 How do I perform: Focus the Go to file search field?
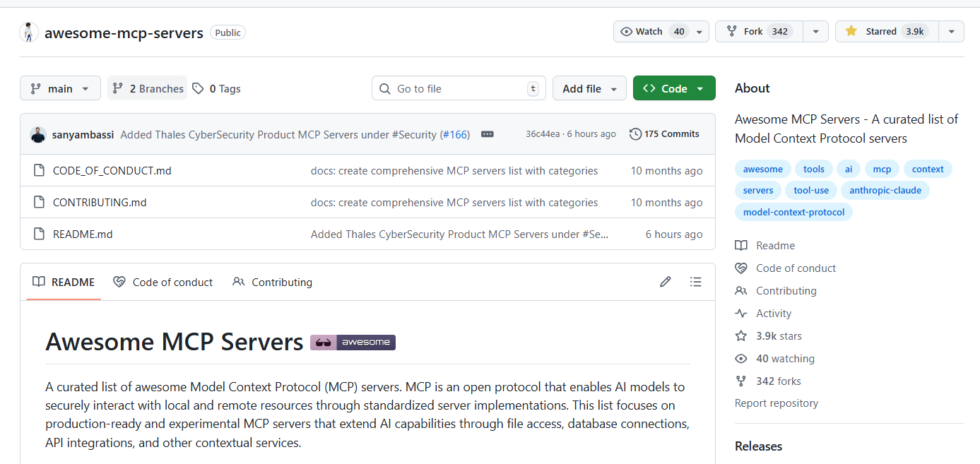click(x=459, y=88)
